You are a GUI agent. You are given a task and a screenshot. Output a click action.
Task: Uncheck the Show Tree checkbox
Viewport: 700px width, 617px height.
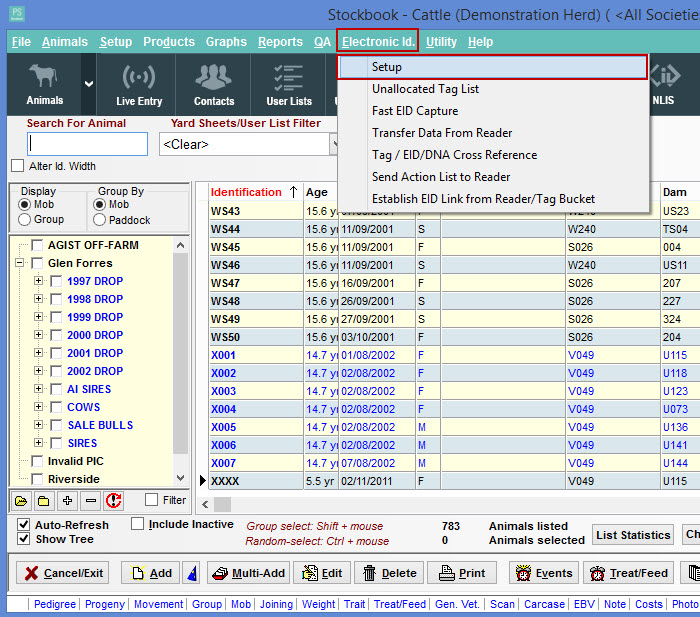click(x=24, y=539)
